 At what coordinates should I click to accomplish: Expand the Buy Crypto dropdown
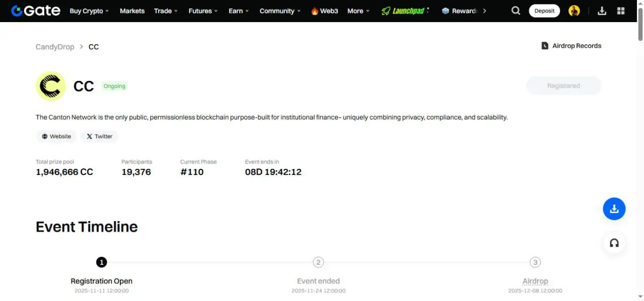point(90,11)
